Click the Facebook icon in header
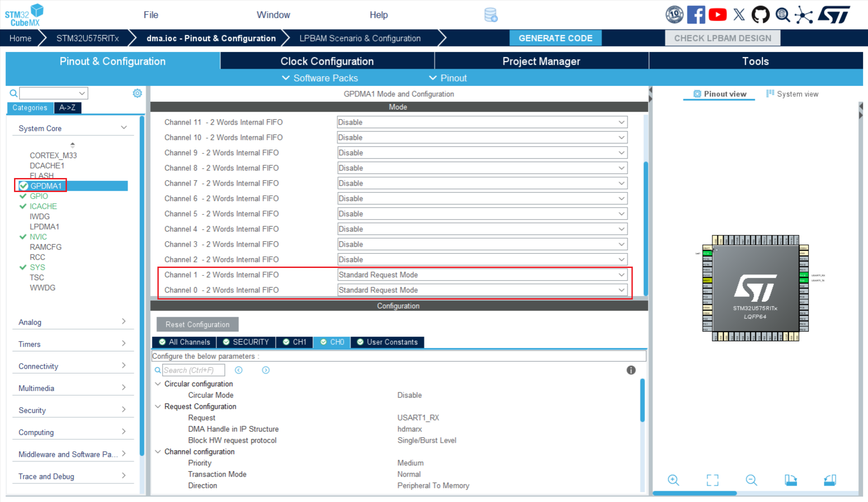This screenshot has width=868, height=502. coord(696,15)
